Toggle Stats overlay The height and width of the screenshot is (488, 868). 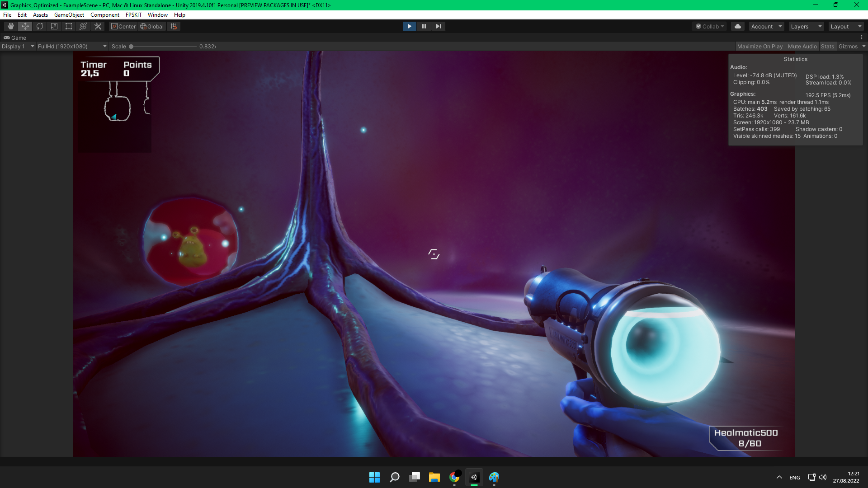pos(827,46)
